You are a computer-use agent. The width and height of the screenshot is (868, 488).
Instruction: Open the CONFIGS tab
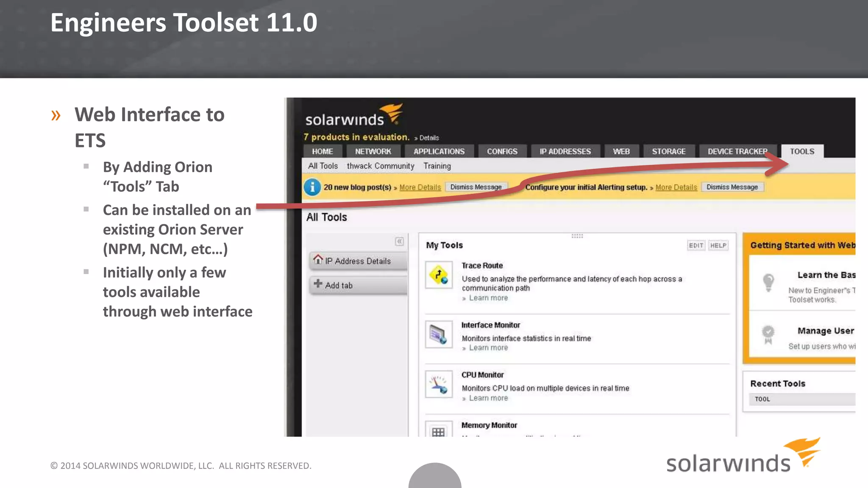502,151
